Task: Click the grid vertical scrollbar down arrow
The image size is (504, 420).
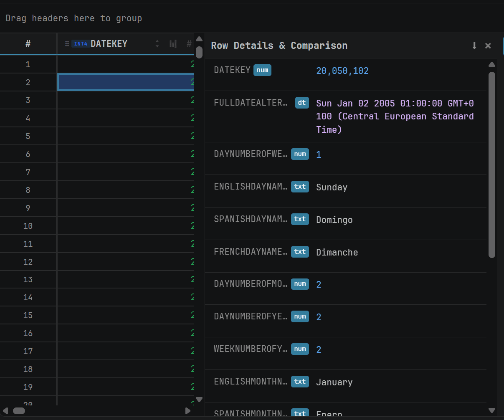Action: pyautogui.click(x=199, y=400)
